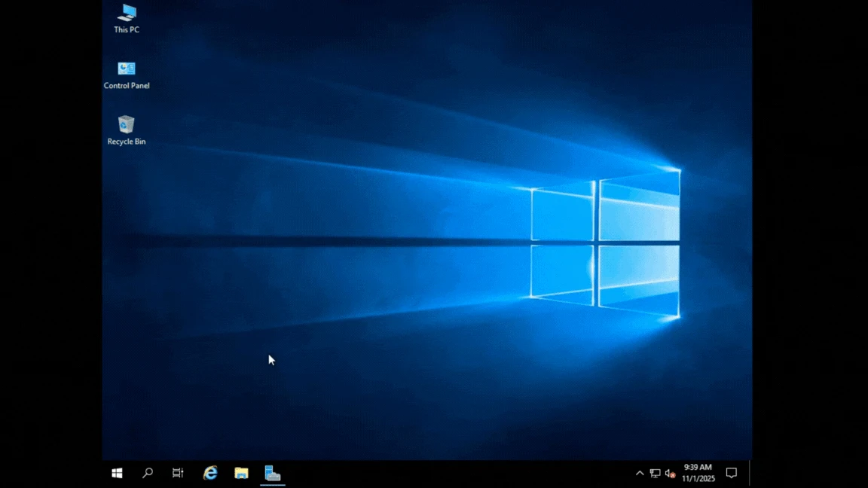Screen dimensions: 868x488
Task: Click the "Recycle Bin" label text
Action: tap(127, 142)
